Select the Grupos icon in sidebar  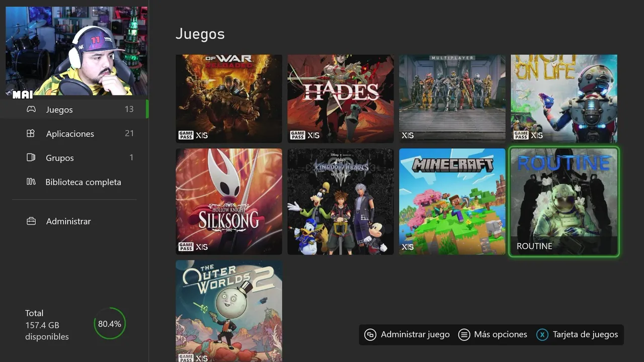tap(31, 157)
